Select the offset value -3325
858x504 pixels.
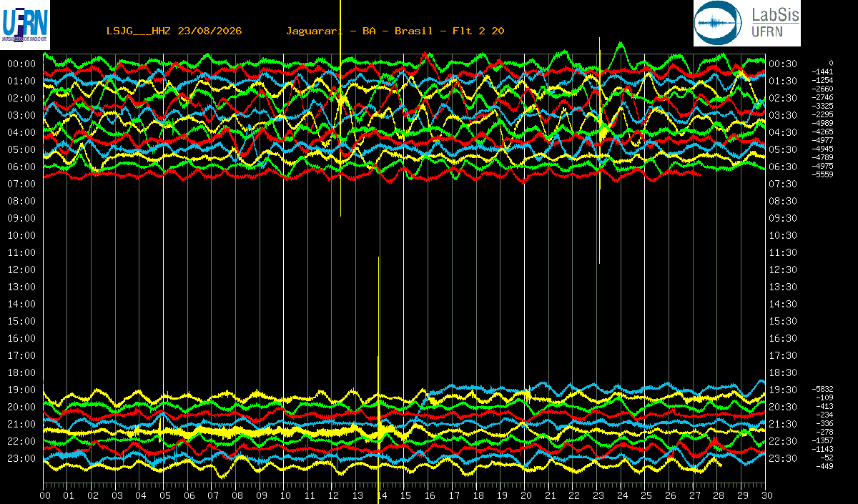coord(823,106)
